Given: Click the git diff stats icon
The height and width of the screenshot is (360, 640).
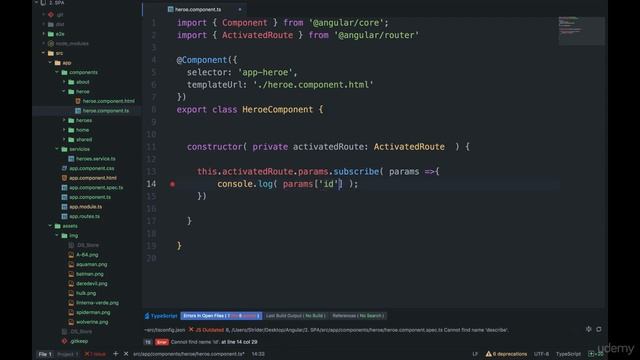Looking at the screenshot, I should (591, 354).
